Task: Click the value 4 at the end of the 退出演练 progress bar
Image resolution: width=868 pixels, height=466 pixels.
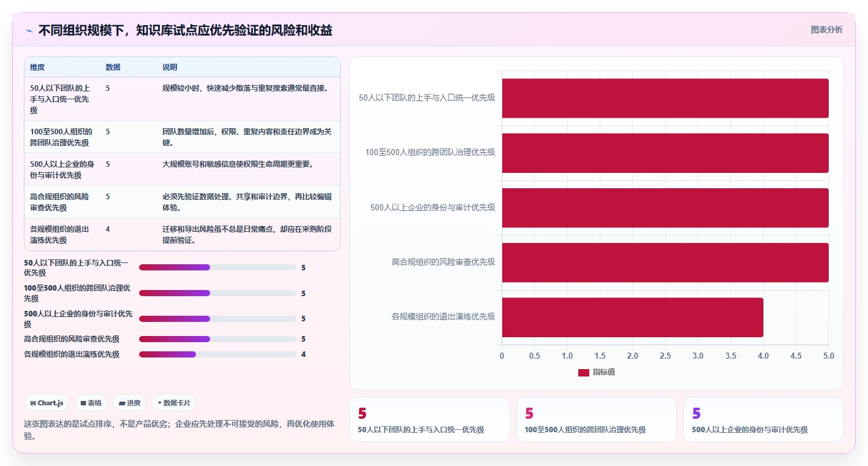Action: (x=303, y=354)
